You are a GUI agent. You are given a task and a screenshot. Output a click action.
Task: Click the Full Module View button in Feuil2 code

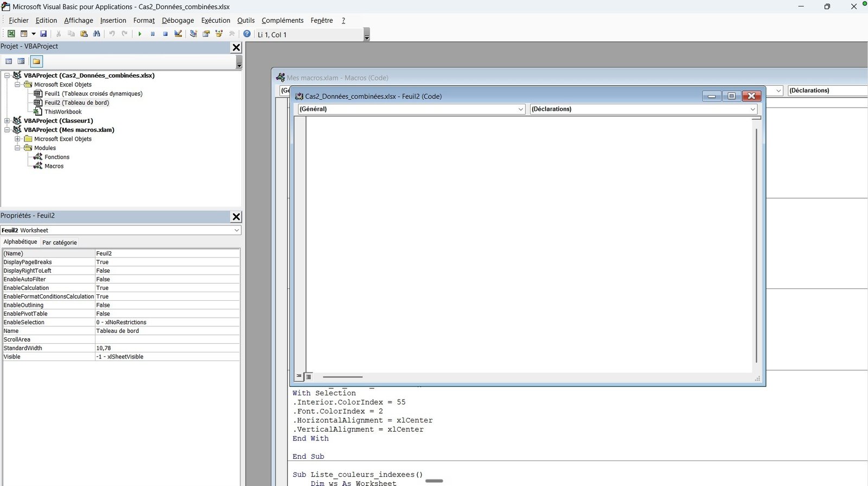pos(308,376)
